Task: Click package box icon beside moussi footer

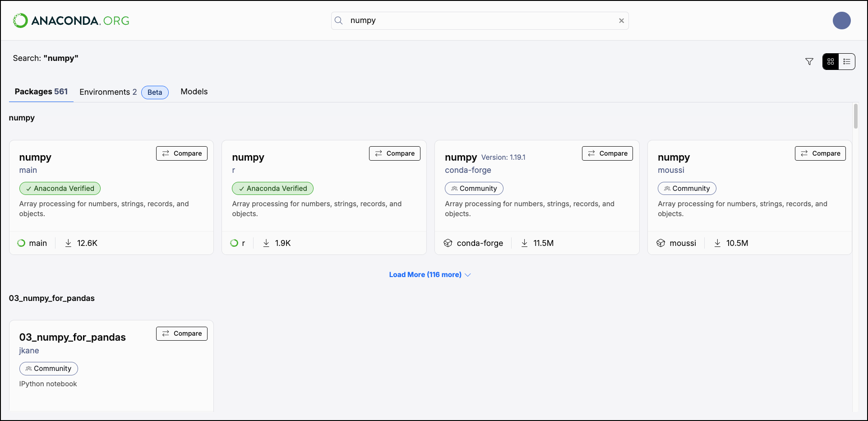Action: pyautogui.click(x=661, y=243)
